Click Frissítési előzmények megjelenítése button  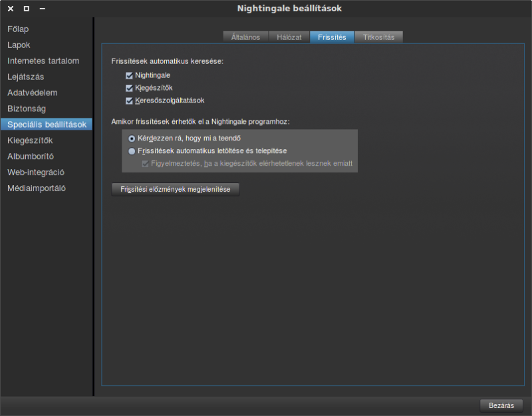(x=176, y=190)
